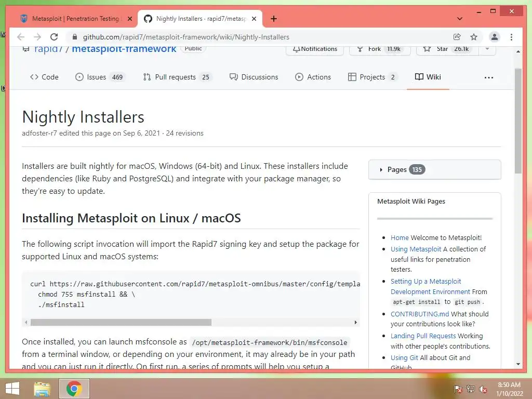Open the Issues tab
The image size is (532, 399).
pyautogui.click(x=100, y=77)
